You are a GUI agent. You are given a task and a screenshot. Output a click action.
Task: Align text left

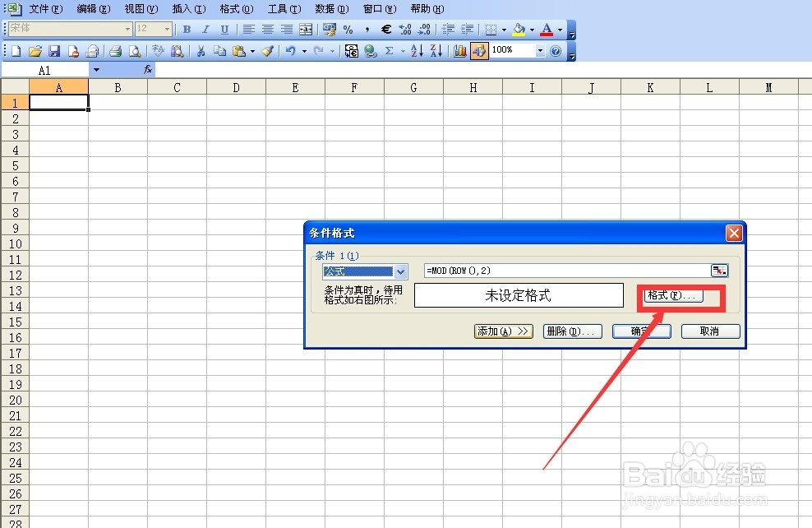[248, 30]
